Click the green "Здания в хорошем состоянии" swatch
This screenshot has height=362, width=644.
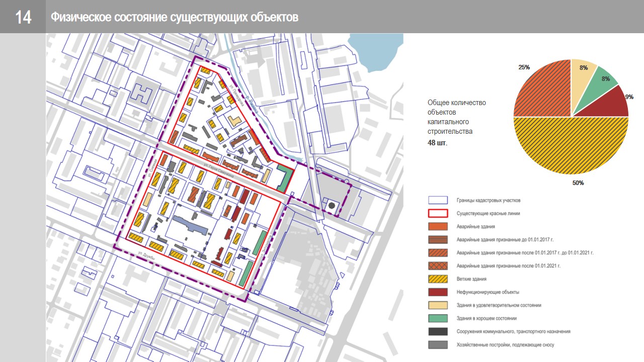(438, 318)
